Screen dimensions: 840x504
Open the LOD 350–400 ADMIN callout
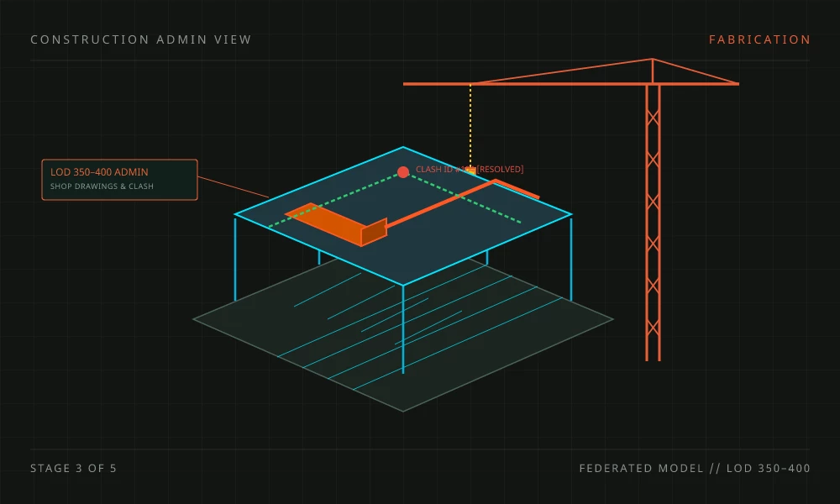click(x=119, y=180)
